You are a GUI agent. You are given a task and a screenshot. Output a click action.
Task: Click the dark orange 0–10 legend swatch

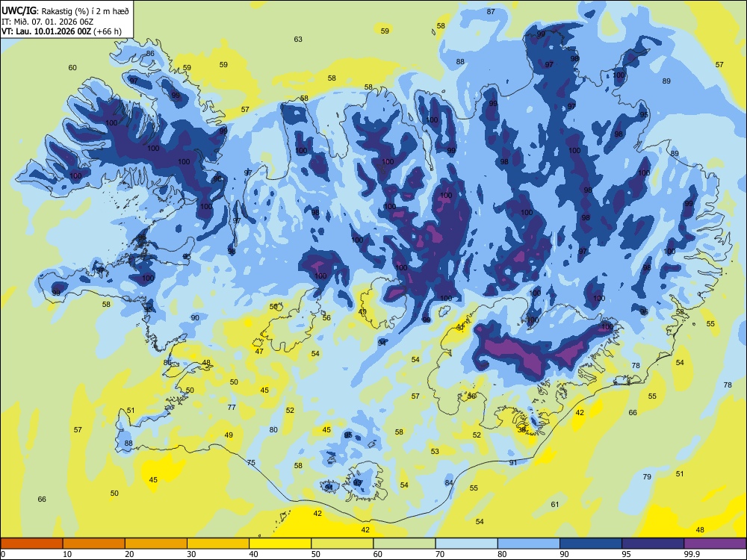pos(31,544)
